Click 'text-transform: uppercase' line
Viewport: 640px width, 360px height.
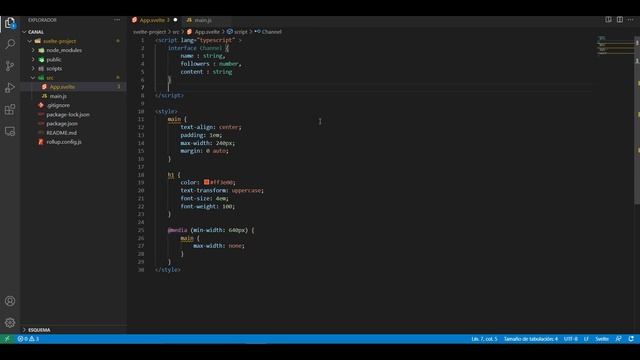click(222, 190)
